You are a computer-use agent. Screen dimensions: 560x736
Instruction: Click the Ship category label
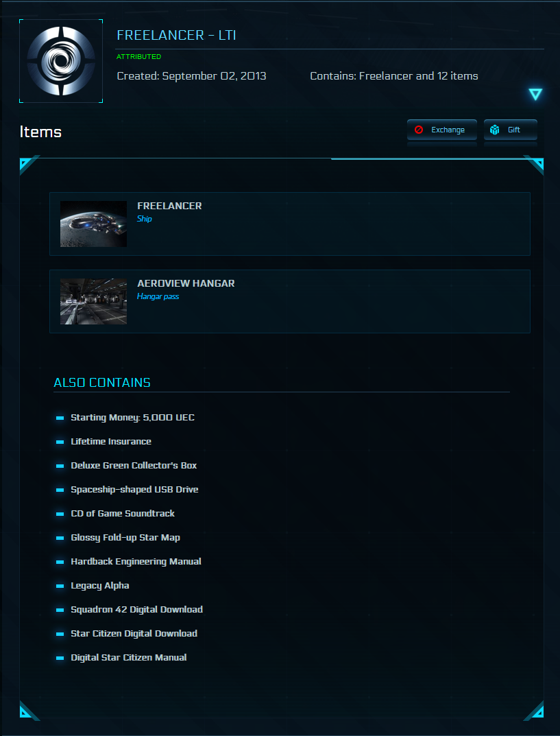coord(145,219)
